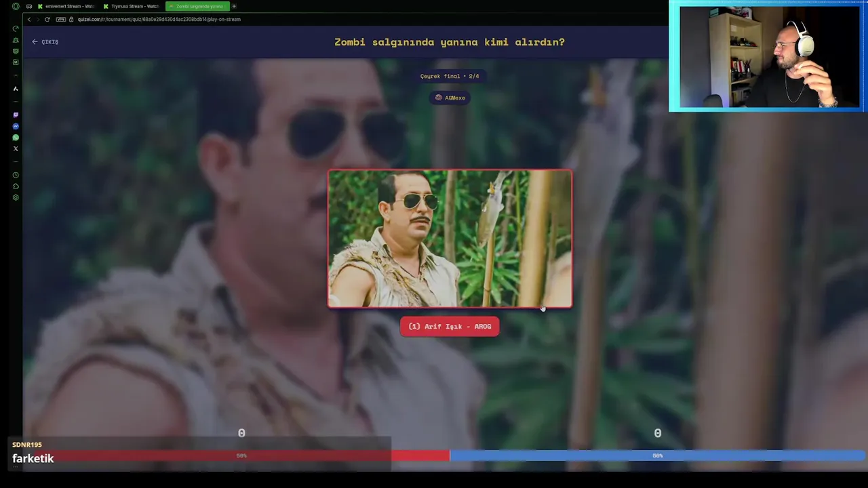This screenshot has width=868, height=488.
Task: Click the back arrow beside ÇIKIŞ
Action: (x=35, y=42)
